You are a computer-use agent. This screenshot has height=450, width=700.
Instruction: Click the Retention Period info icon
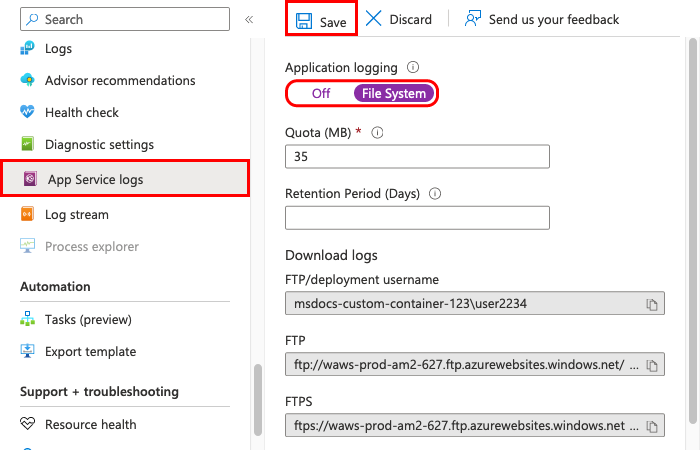(435, 194)
